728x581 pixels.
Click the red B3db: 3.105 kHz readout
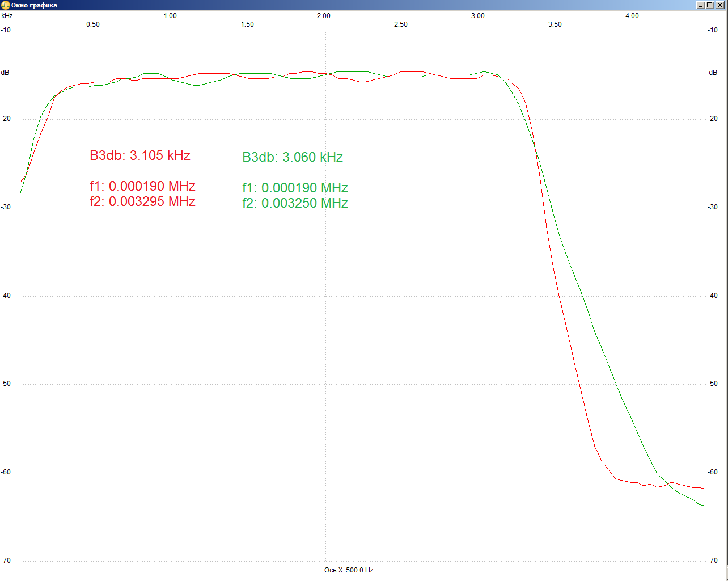[140, 155]
